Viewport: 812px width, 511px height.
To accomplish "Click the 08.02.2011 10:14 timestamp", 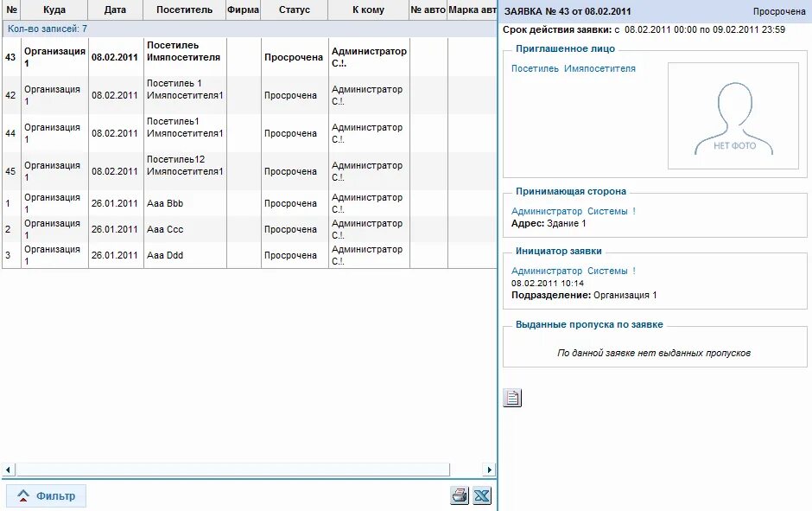I will pos(548,283).
